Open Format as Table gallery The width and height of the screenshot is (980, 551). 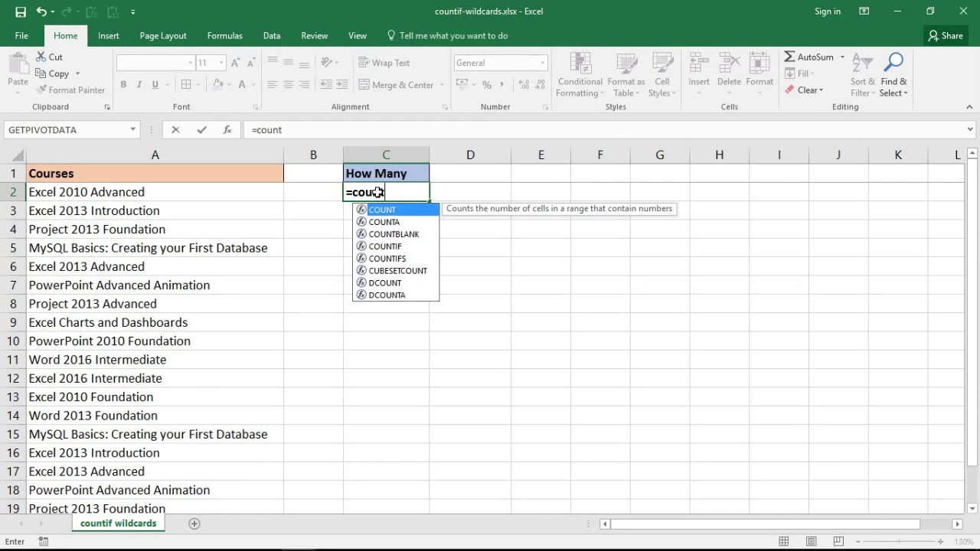click(x=626, y=75)
